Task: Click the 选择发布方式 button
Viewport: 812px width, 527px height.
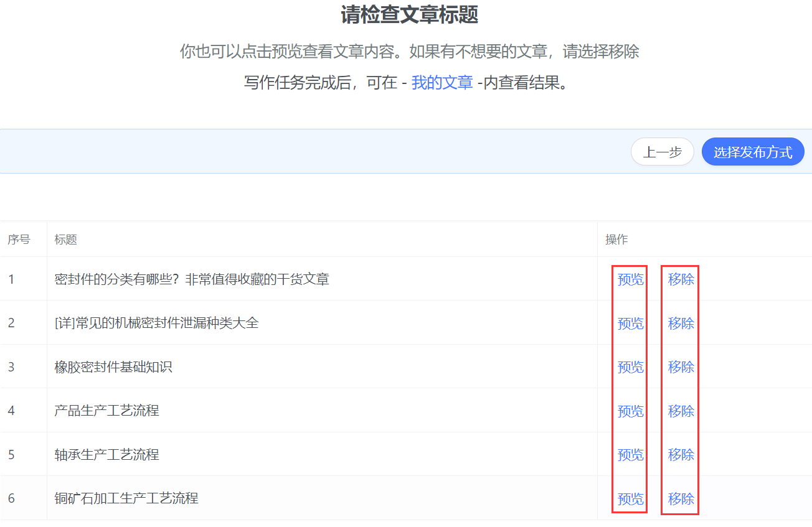Action: pos(752,152)
